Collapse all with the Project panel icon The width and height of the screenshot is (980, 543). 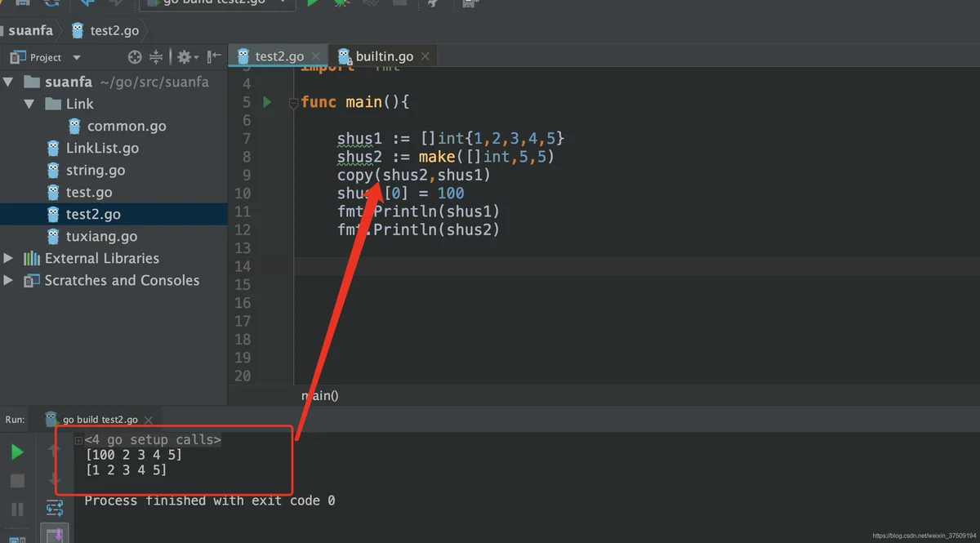point(156,57)
